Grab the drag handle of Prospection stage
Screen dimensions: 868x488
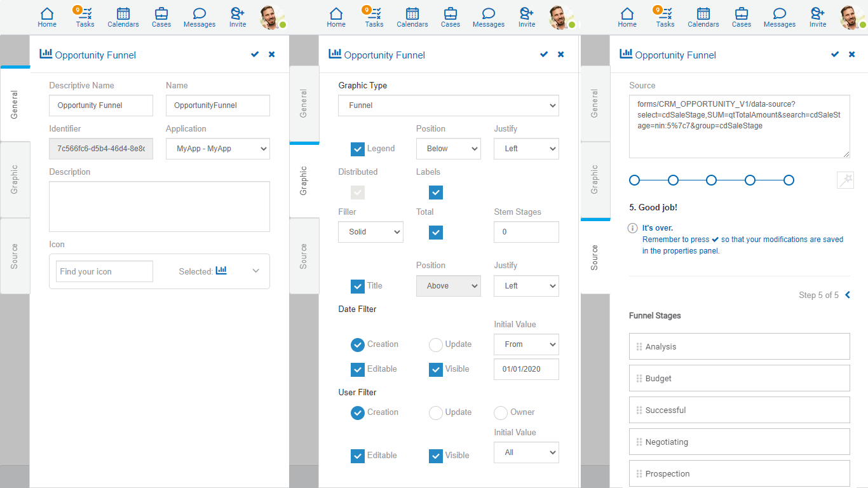639,474
